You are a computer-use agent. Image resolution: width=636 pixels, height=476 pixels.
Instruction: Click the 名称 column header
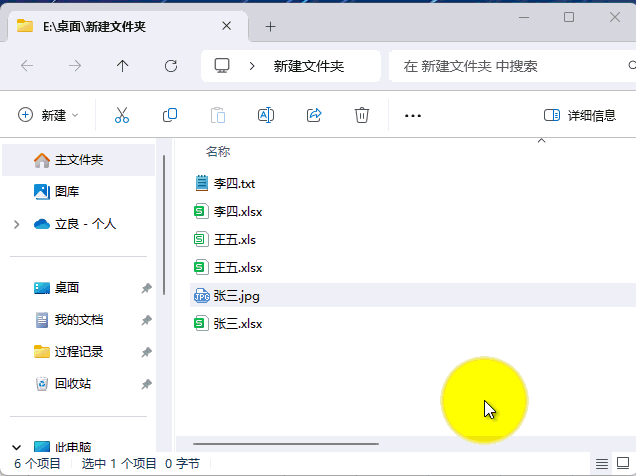point(218,152)
